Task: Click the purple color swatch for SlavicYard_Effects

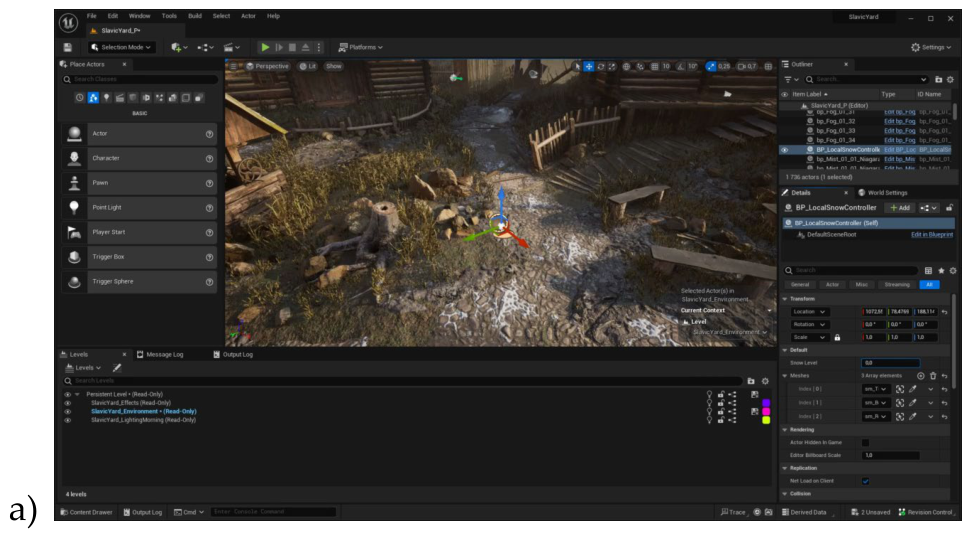Action: tap(766, 403)
